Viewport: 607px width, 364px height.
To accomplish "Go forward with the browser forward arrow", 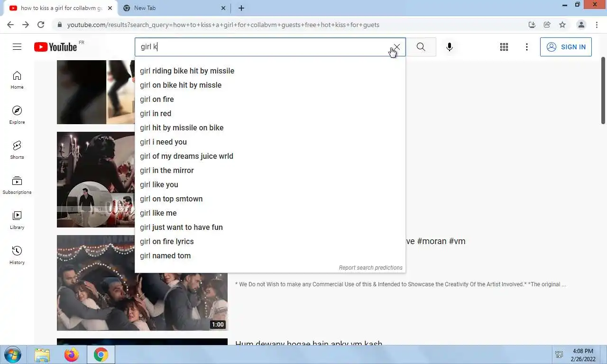I will tap(26, 25).
